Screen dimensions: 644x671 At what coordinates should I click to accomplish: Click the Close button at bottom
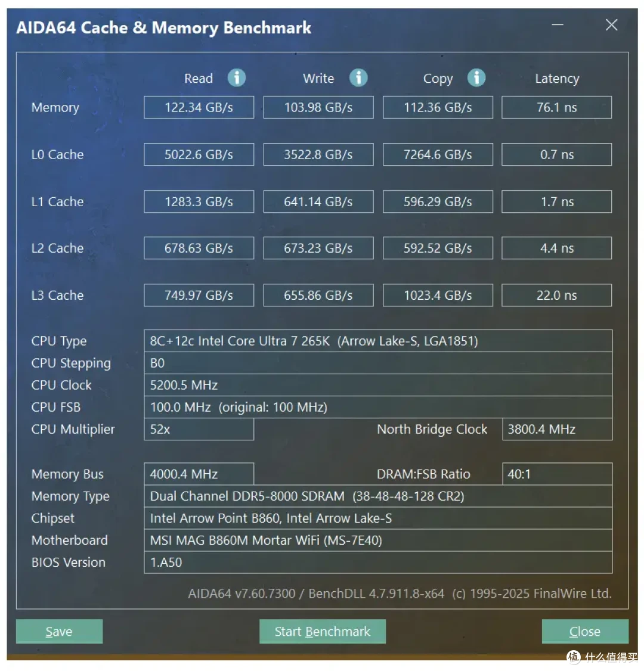tap(585, 631)
